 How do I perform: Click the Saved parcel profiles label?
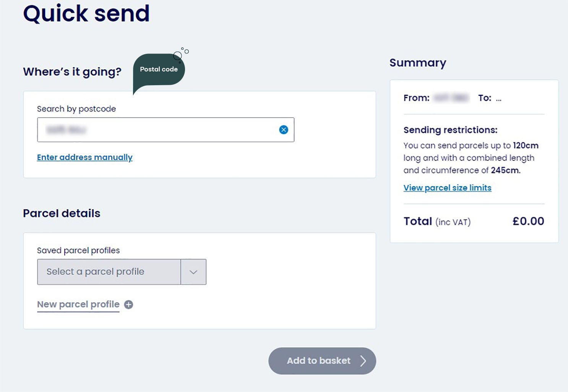(78, 251)
